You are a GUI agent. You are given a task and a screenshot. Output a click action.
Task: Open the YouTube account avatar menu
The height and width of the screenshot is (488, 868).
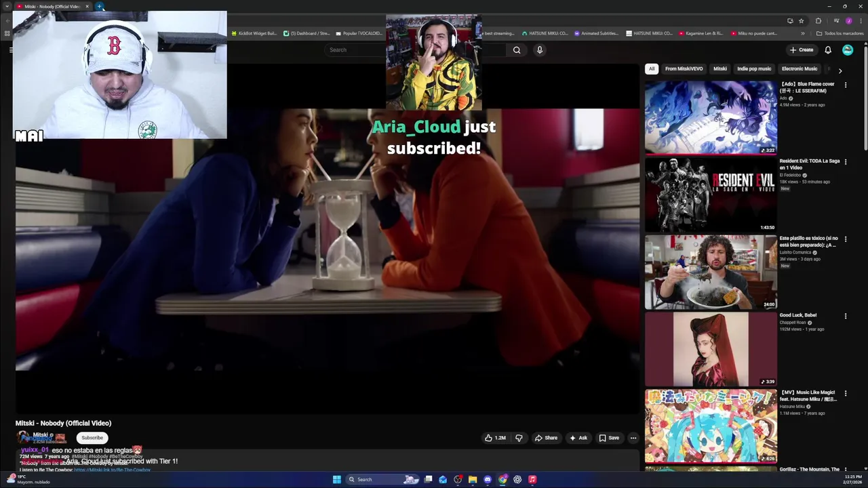point(848,49)
